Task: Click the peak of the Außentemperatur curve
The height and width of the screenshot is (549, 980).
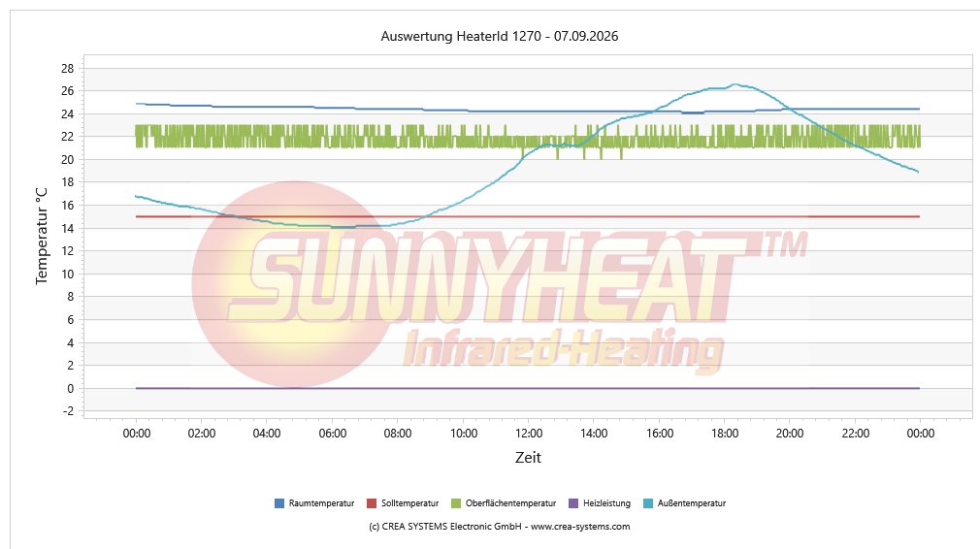Action: click(735, 84)
